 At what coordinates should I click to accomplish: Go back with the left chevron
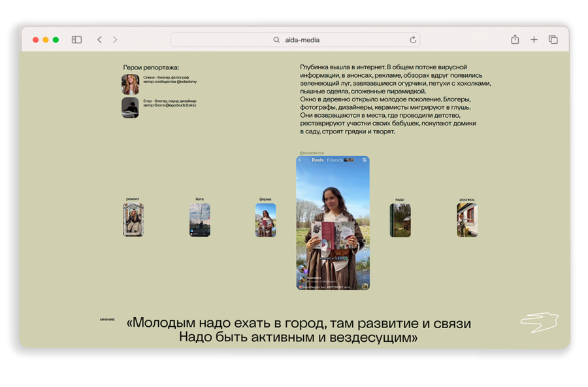click(x=99, y=39)
